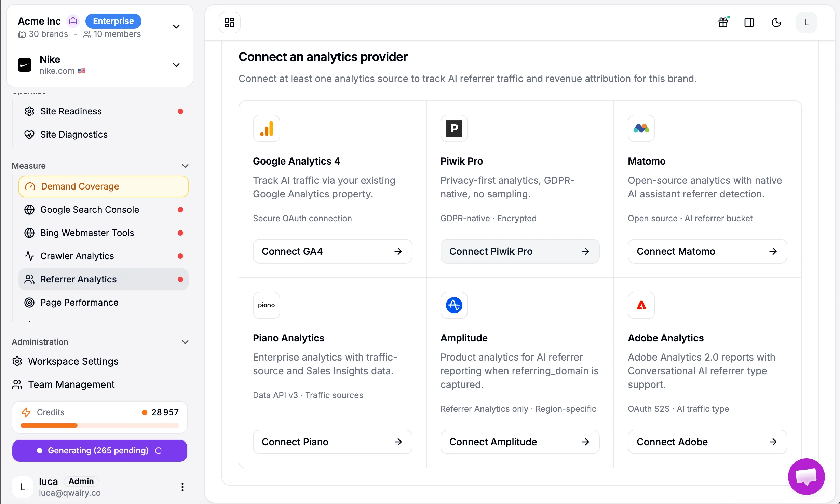The width and height of the screenshot is (840, 504).
Task: Click the Connect Piwik Pro button
Action: click(520, 251)
